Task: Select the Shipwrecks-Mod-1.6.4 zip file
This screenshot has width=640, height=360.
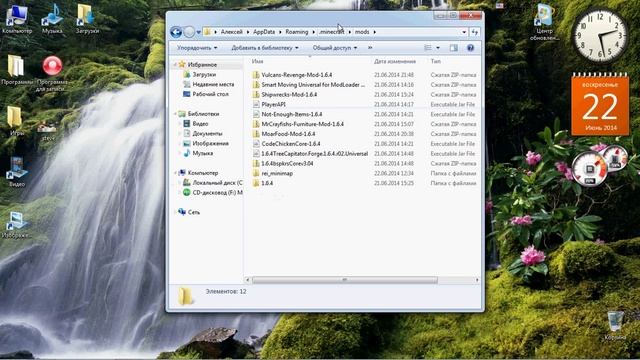Action: pyautogui.click(x=289, y=94)
